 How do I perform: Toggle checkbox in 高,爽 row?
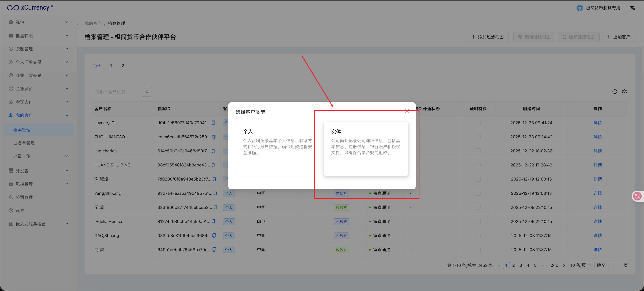tap(478, 250)
